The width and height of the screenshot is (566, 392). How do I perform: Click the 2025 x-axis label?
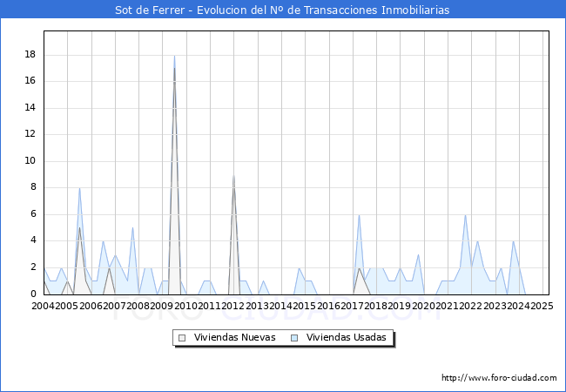542,306
